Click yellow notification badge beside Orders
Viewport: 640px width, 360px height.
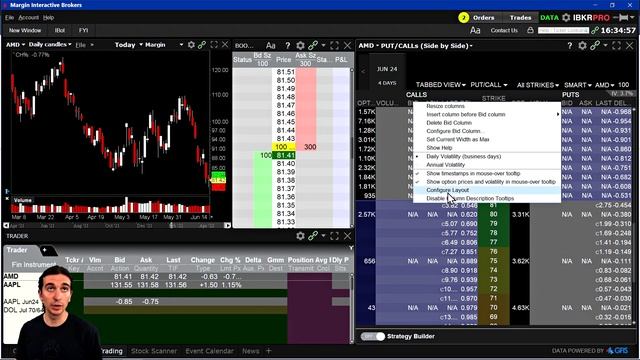click(464, 18)
